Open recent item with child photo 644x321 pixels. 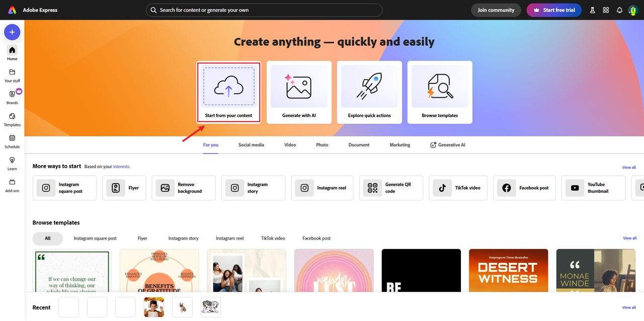click(154, 307)
